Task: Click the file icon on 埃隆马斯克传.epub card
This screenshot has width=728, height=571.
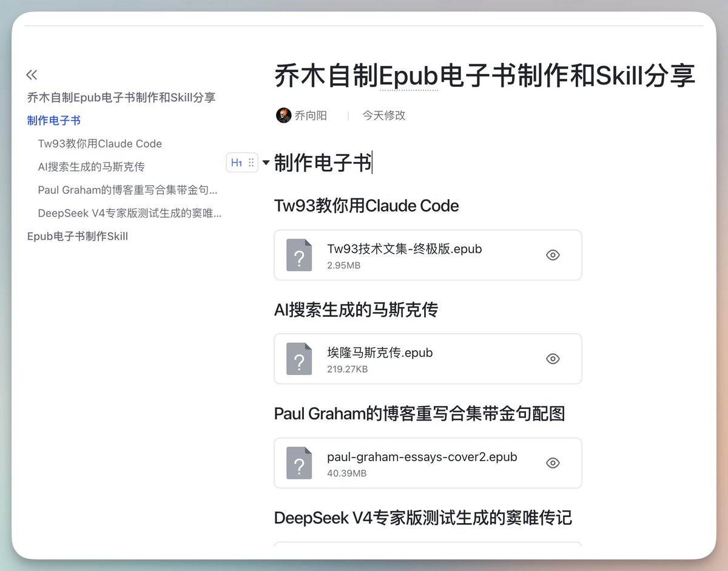Action: pyautogui.click(x=298, y=359)
